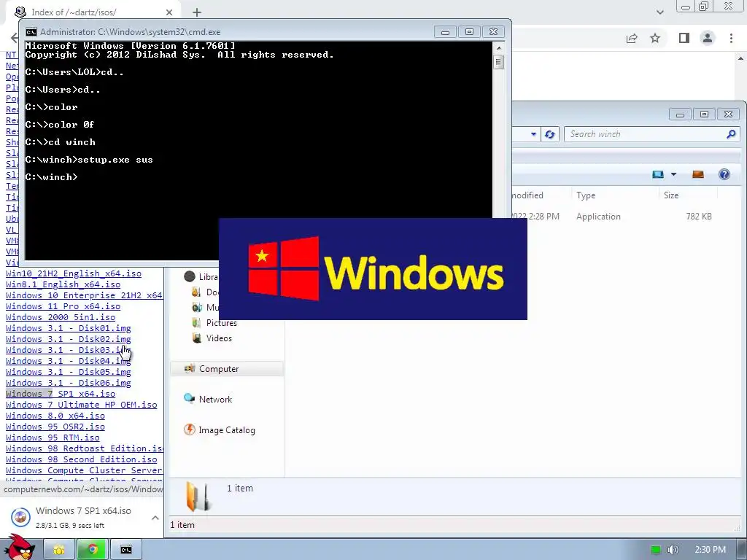This screenshot has height=560, width=747.
Task: Click the Chrome back arrow
Action: click(15, 38)
